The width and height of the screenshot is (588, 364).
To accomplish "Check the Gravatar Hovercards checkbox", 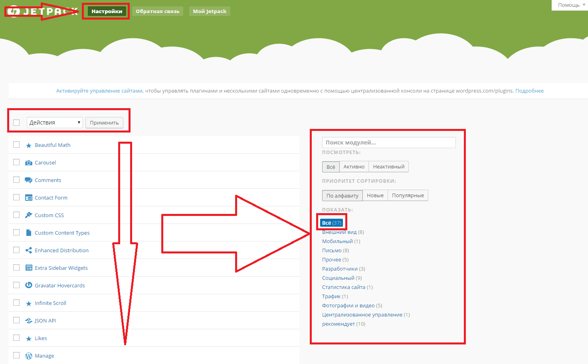I will click(x=16, y=285).
